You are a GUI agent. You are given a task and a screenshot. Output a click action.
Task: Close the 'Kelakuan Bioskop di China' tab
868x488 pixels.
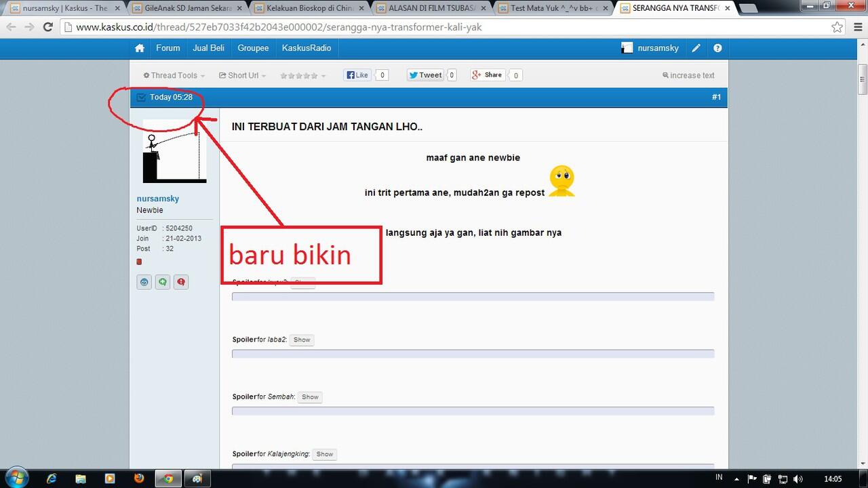tap(361, 9)
